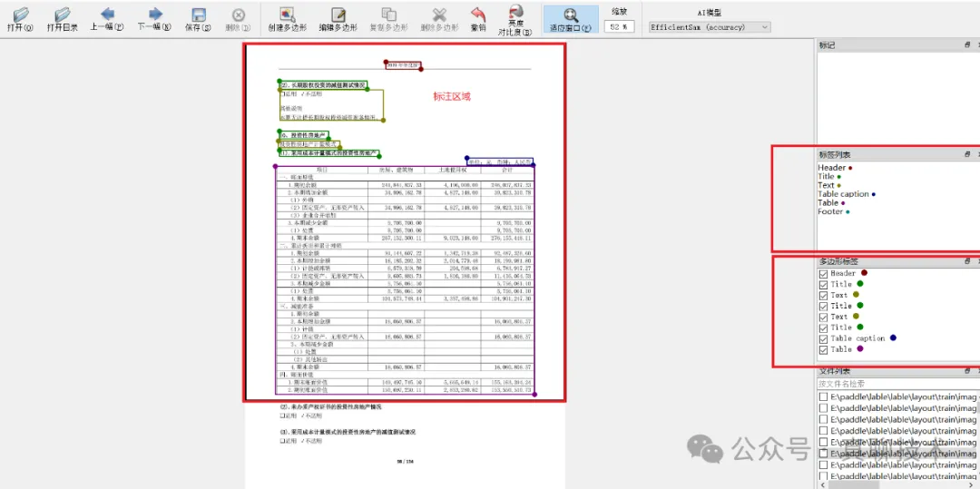Viewport: 980px width, 489px height.
Task: Float the 标记 panel using its icon
Action: coord(967,45)
